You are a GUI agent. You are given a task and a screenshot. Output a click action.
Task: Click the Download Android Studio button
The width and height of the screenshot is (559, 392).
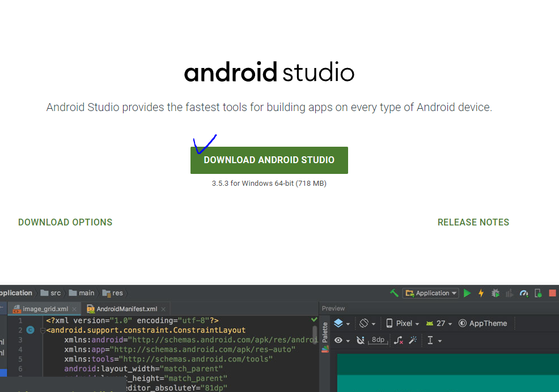point(269,160)
